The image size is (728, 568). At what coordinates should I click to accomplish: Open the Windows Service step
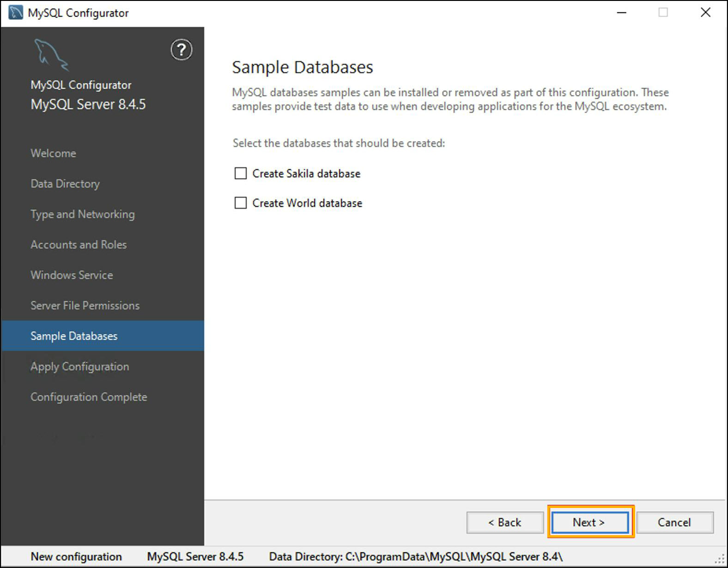tap(72, 275)
